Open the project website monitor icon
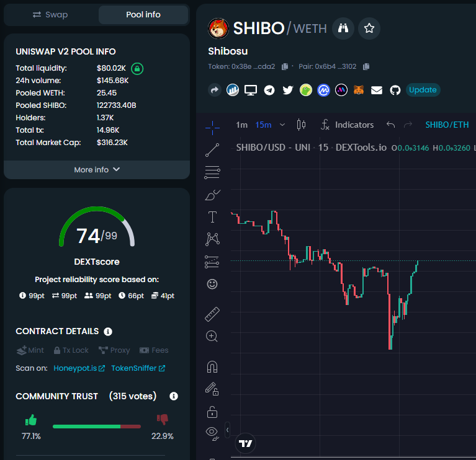The image size is (476, 460). coord(251,90)
